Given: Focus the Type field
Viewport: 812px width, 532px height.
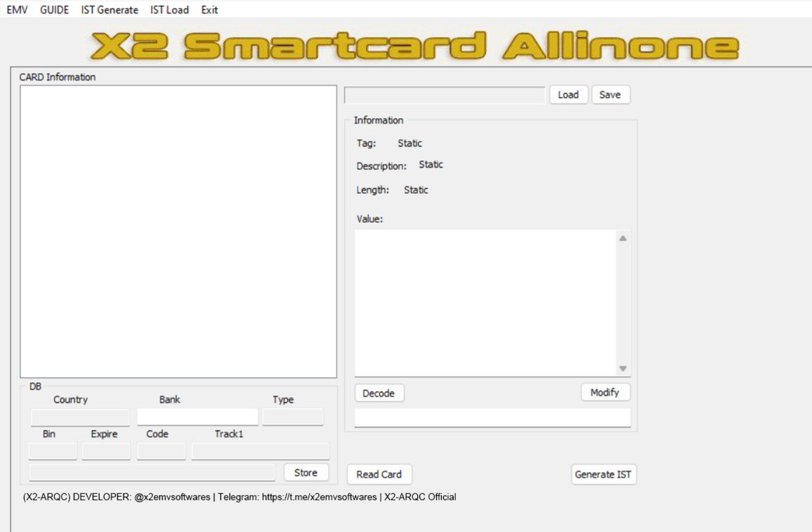Looking at the screenshot, I should point(293,417).
